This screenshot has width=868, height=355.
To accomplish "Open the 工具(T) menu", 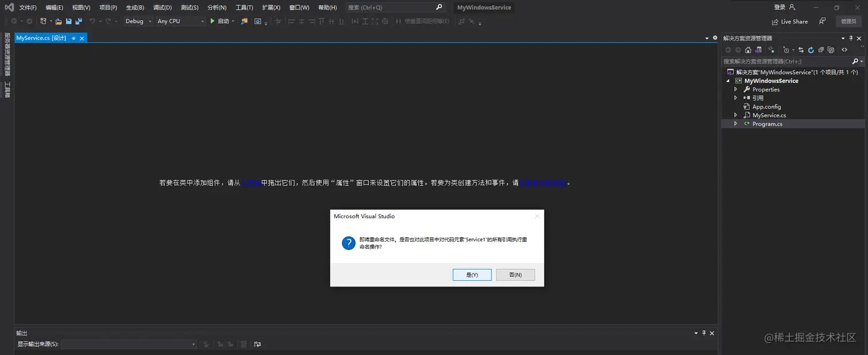I will coord(244,7).
